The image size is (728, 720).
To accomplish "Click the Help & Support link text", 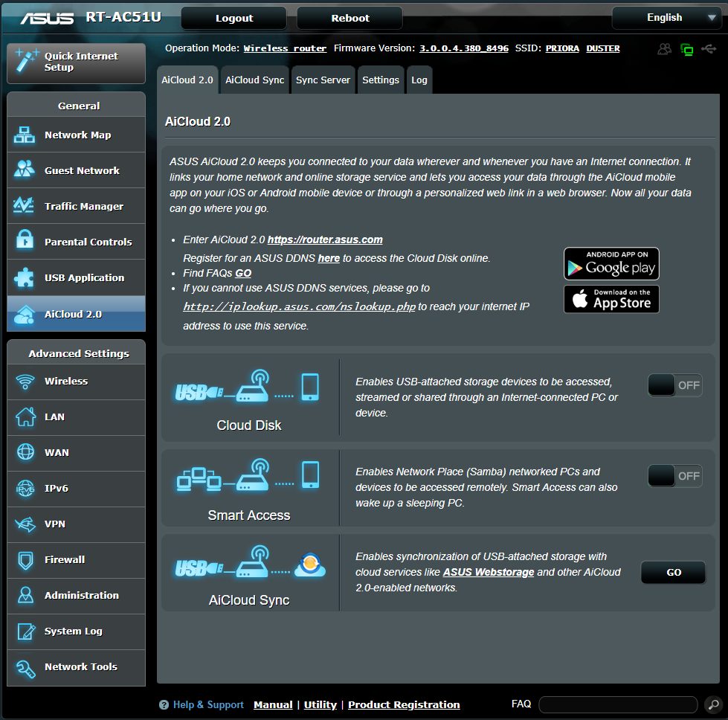I will [208, 704].
